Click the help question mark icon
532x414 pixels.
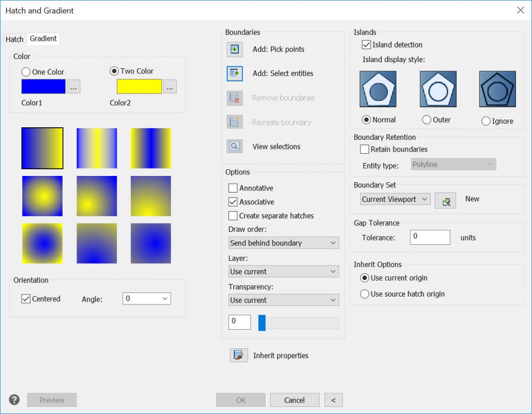[x=14, y=400]
